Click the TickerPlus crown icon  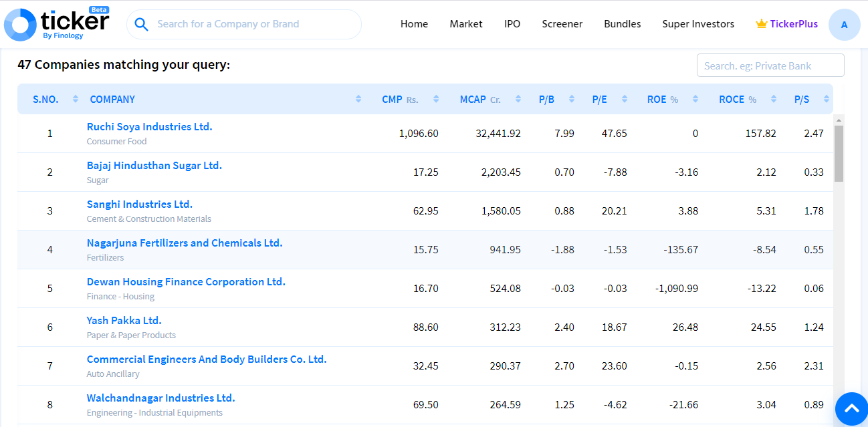point(761,24)
